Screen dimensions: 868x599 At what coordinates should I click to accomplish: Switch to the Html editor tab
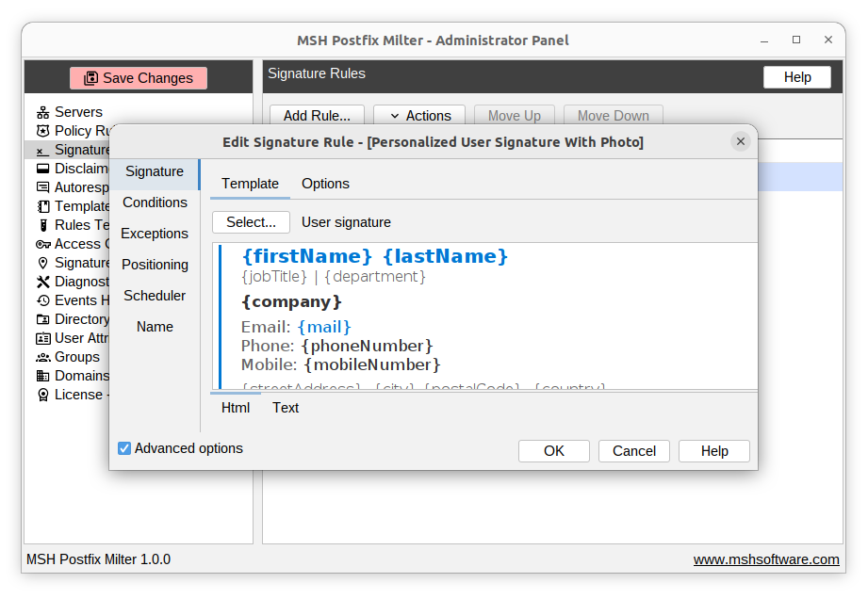236,408
